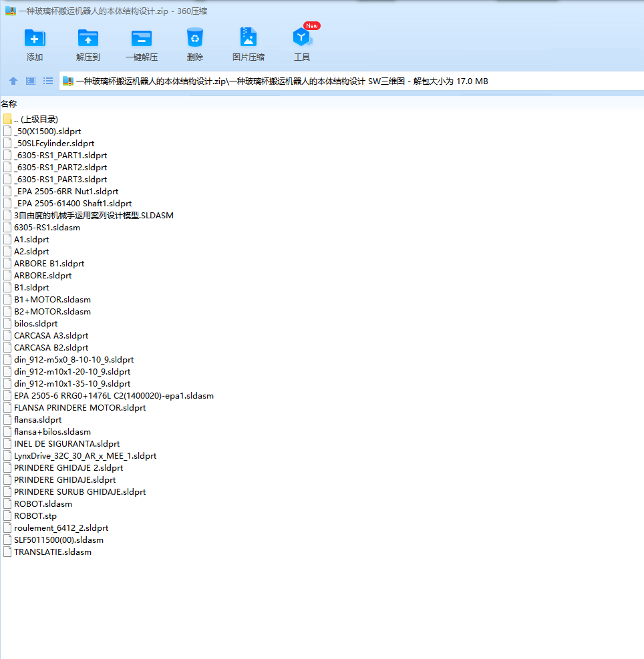This screenshot has width=644, height=659.
Task: Select 3自由度的机械手运用案列设计模型.SLDASM
Action: point(94,216)
